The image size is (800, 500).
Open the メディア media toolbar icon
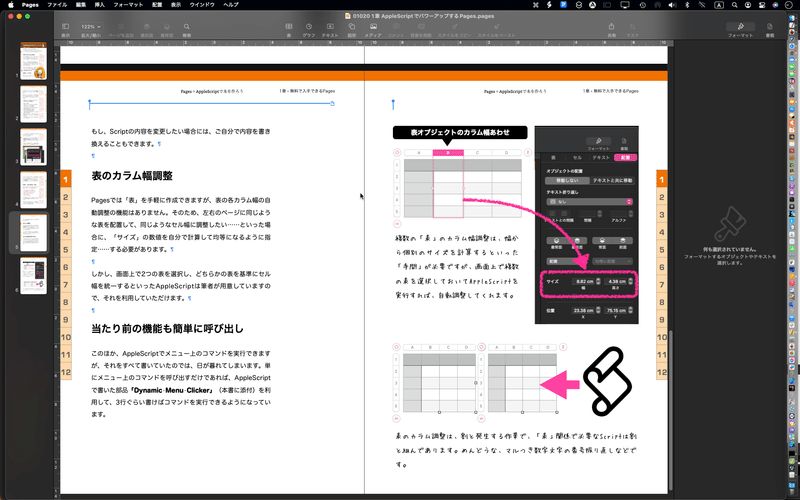pos(373,27)
